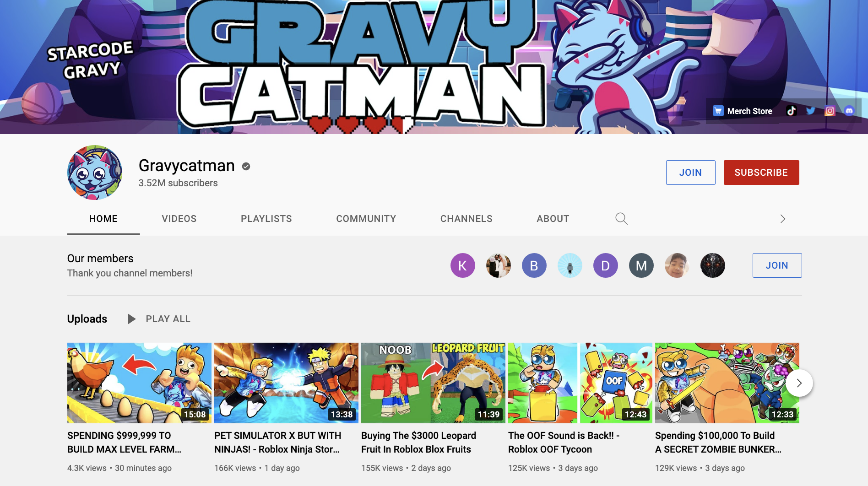Screen dimensions: 868x486
Task: Open the Pet Simulator X video thumbnail
Action: [286, 383]
